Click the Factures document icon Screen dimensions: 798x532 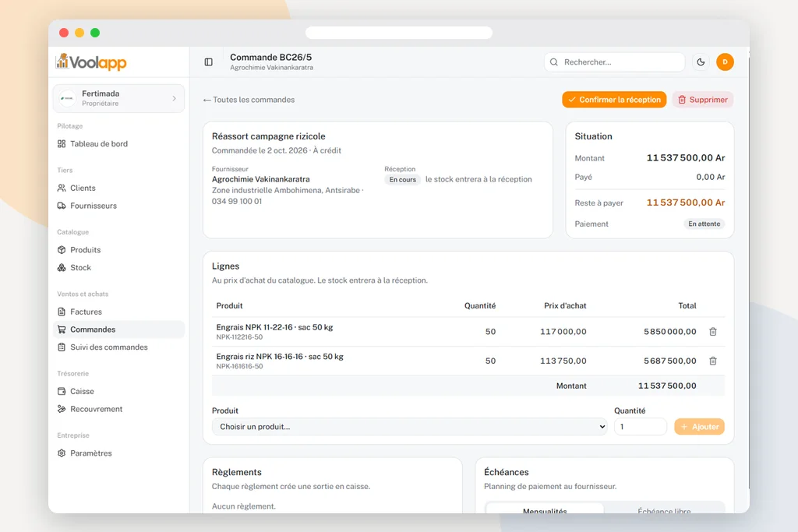point(62,312)
